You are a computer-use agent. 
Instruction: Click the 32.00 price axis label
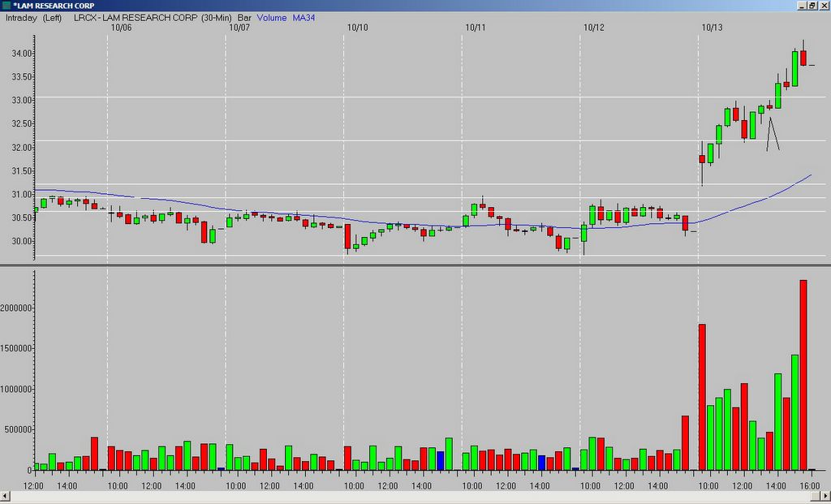pyautogui.click(x=21, y=148)
